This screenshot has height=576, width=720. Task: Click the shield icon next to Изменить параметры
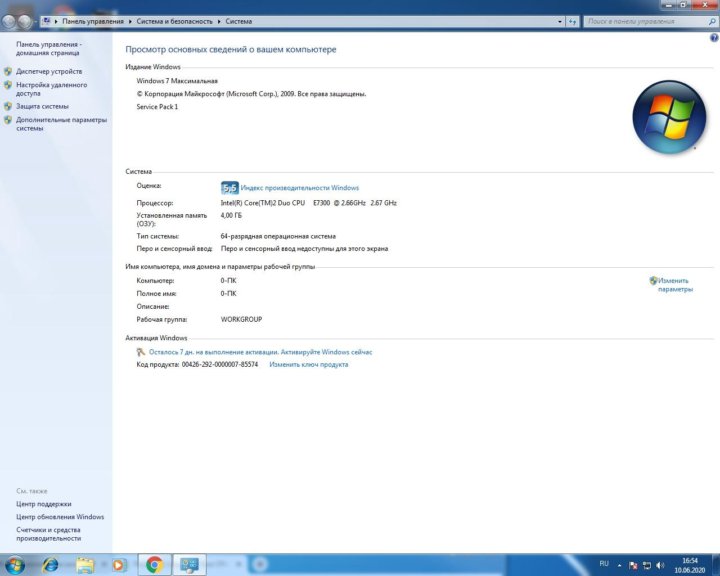653,281
